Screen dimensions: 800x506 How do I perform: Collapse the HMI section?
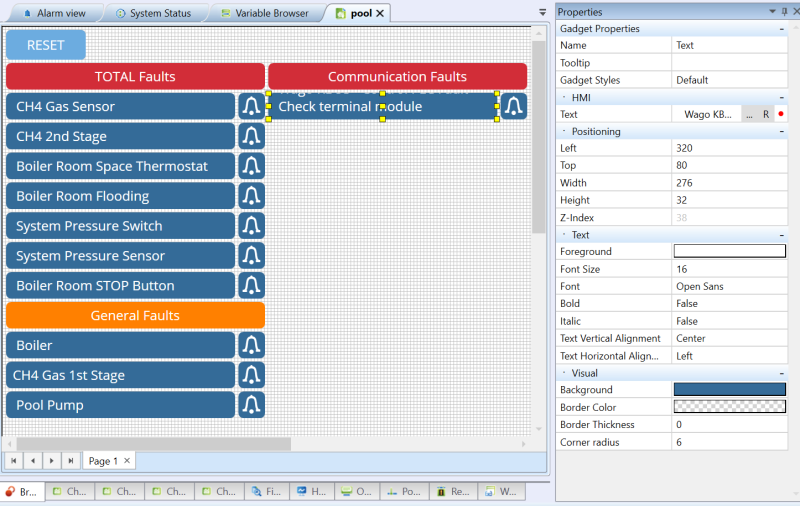(782, 97)
